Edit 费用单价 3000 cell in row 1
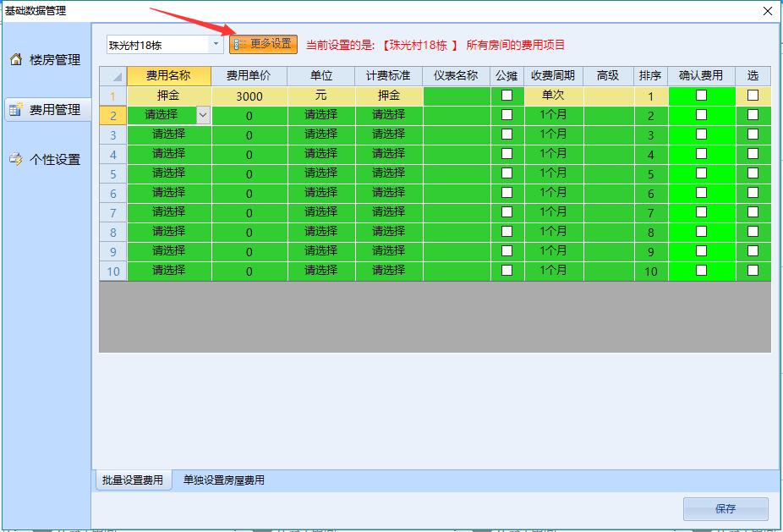Screen dimensions: 783x532 pyautogui.click(x=249, y=96)
